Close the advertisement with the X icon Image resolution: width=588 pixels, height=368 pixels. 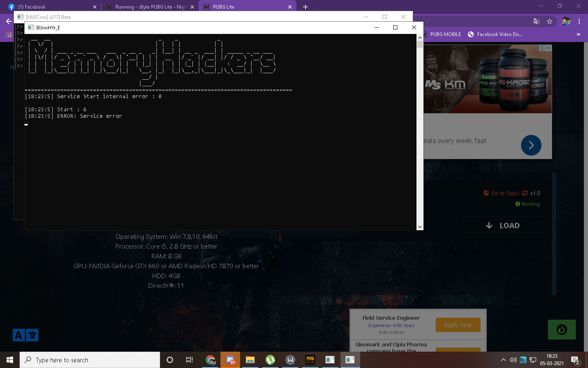(549, 48)
